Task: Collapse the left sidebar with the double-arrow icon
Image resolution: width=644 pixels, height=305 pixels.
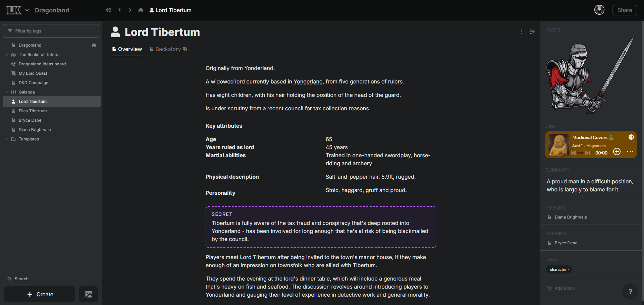Action: [108, 10]
